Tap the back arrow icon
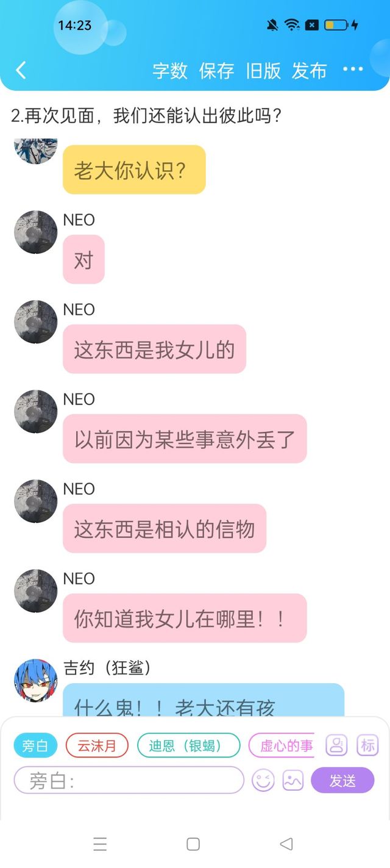The width and height of the screenshot is (390, 868). tap(21, 71)
